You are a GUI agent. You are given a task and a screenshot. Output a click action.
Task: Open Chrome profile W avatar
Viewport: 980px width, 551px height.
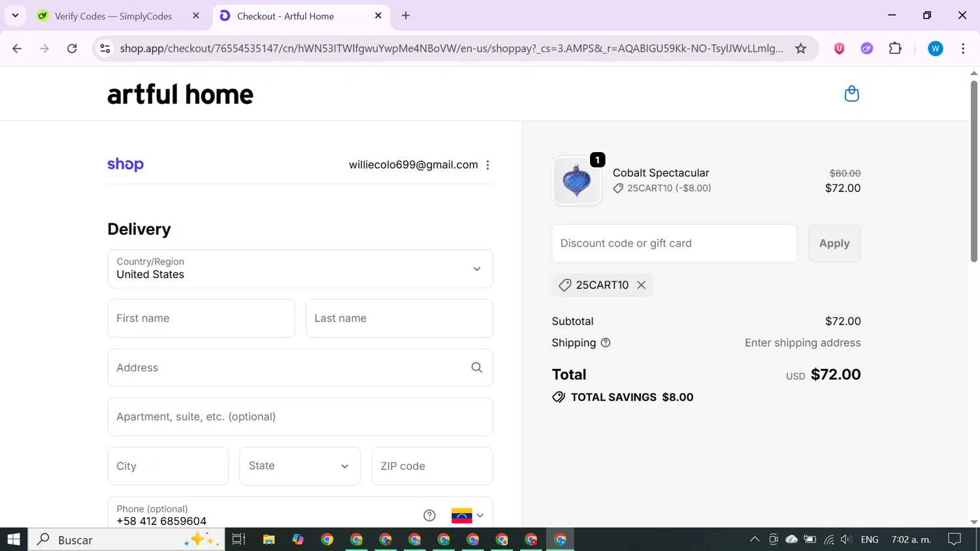[x=936, y=48]
